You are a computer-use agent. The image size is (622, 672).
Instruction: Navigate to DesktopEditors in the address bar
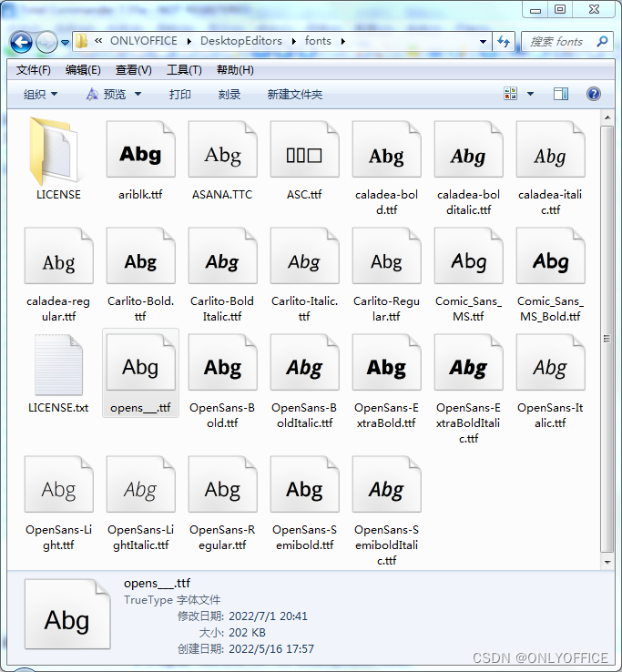point(241,41)
